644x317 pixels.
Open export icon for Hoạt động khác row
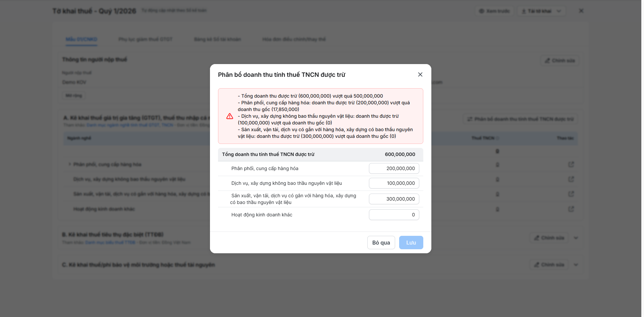[571, 209]
